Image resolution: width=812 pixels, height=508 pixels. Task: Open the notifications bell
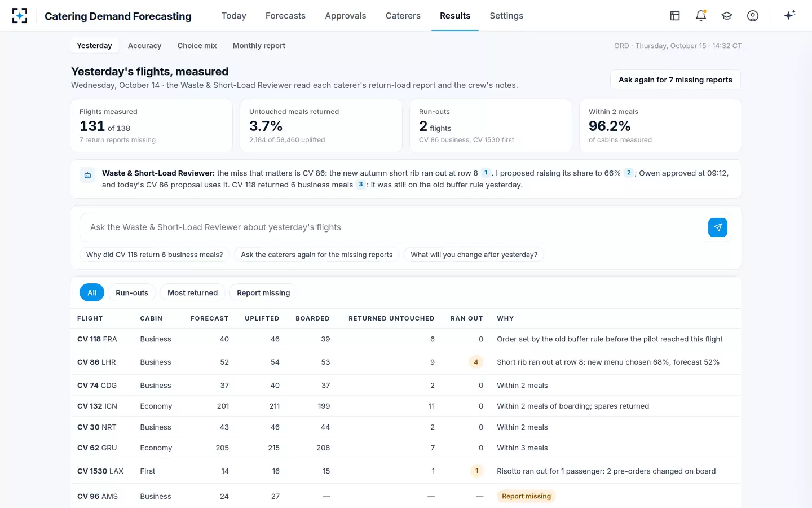[x=701, y=16]
